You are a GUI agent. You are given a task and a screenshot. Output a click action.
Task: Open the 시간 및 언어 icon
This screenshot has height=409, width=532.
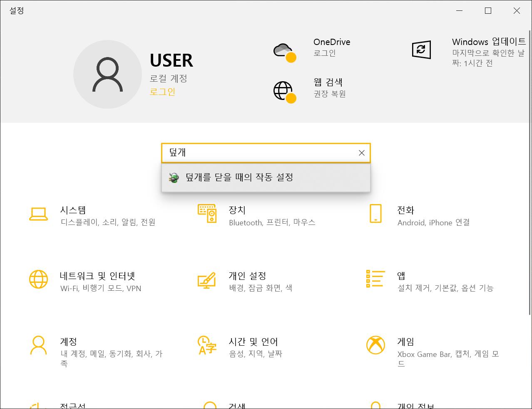click(207, 345)
